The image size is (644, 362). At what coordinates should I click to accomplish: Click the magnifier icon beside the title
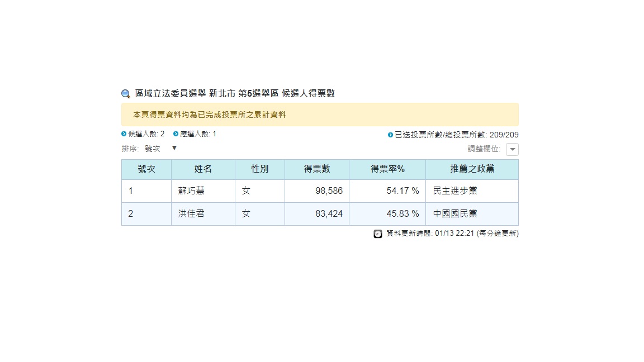point(126,94)
